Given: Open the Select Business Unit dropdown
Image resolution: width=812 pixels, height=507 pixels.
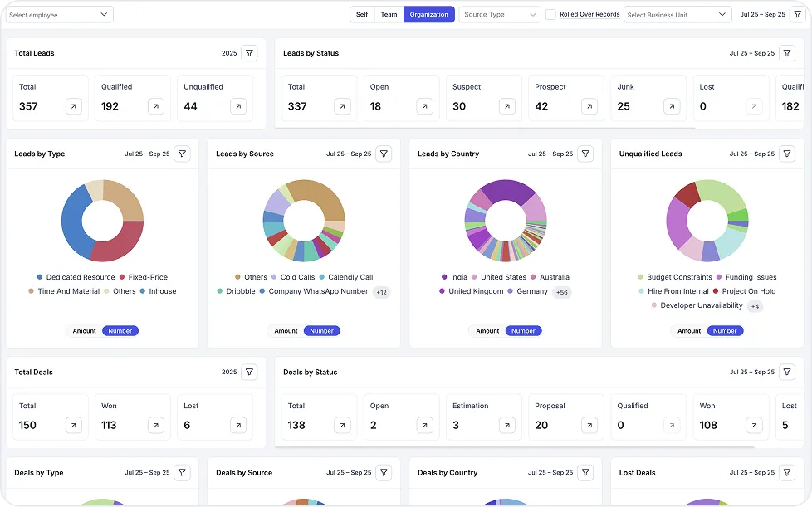Looking at the screenshot, I should [x=677, y=14].
